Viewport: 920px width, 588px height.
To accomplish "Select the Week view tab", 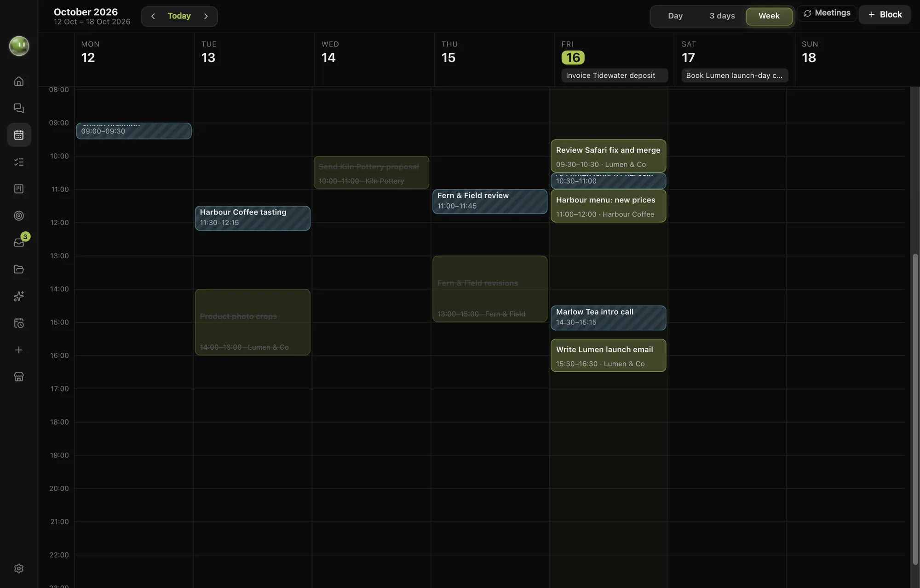I will coord(769,16).
